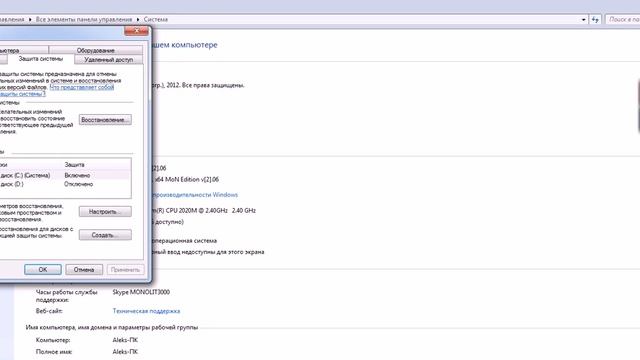640x360 pixels.
Task: Select disk (C:) (Система) row
Action: 65,175
